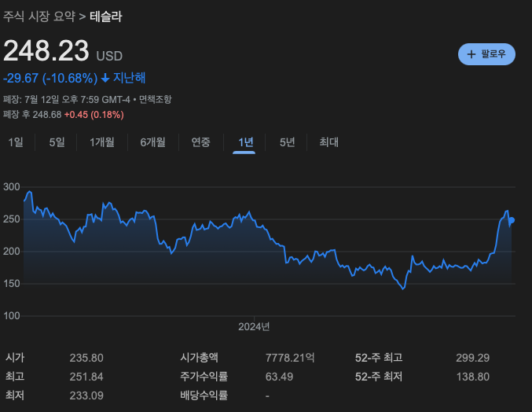Click the 시가총액 label
Viewport: 532px width, 412px height.
[x=199, y=358]
